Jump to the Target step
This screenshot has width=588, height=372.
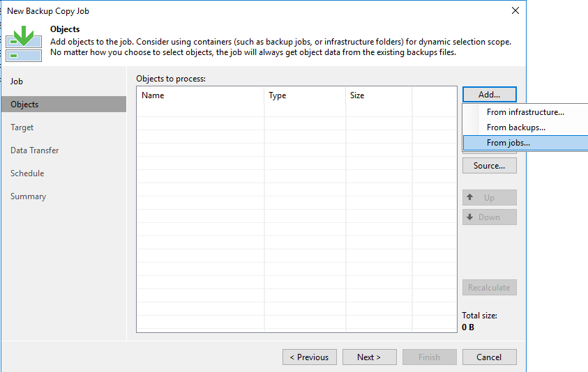[22, 127]
